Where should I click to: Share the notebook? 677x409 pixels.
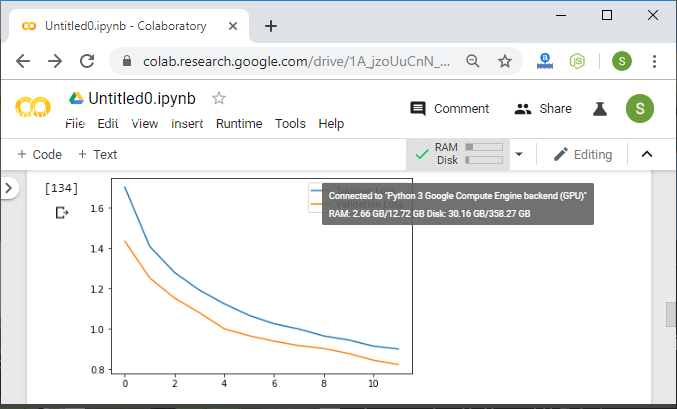543,108
